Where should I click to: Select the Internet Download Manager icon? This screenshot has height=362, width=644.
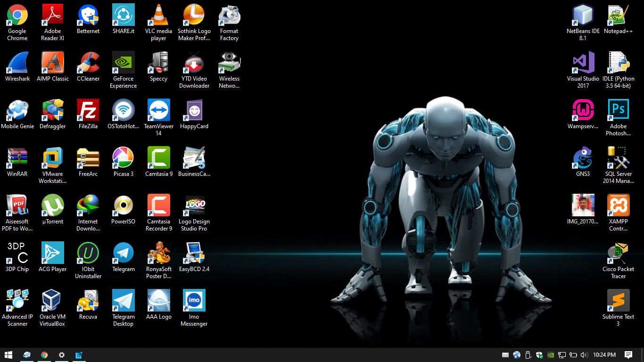(x=88, y=206)
